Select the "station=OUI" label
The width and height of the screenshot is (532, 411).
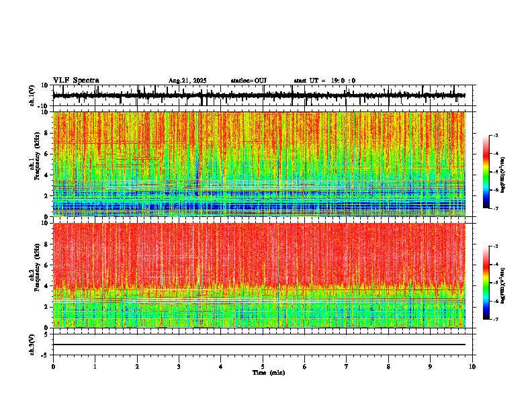(x=249, y=81)
